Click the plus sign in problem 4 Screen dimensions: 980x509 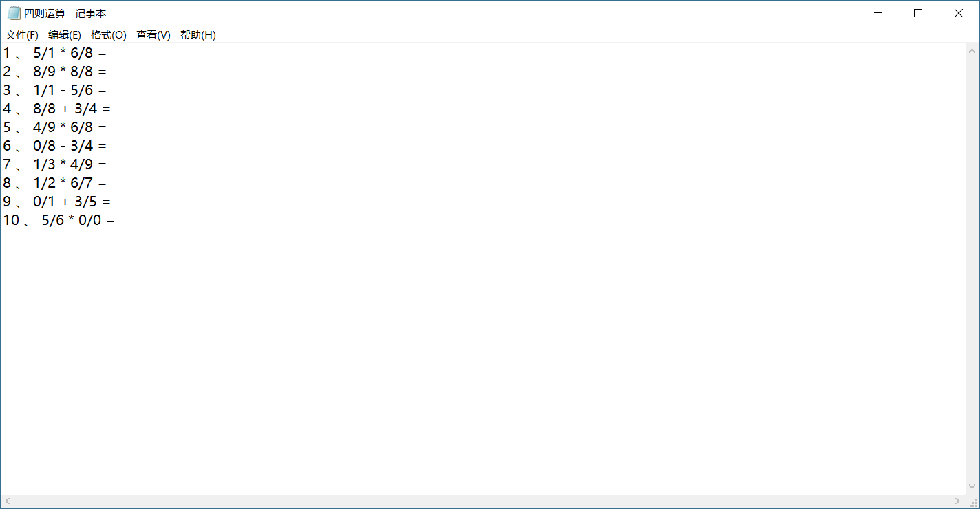(65, 109)
